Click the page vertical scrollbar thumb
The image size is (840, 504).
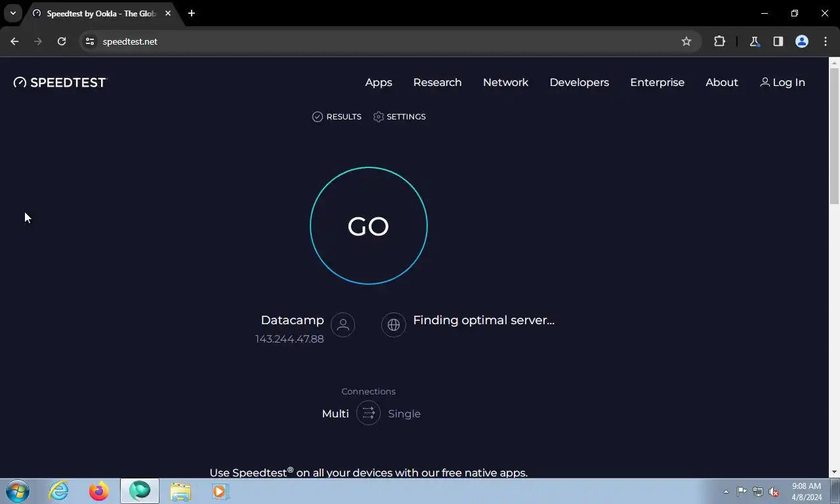point(834,136)
